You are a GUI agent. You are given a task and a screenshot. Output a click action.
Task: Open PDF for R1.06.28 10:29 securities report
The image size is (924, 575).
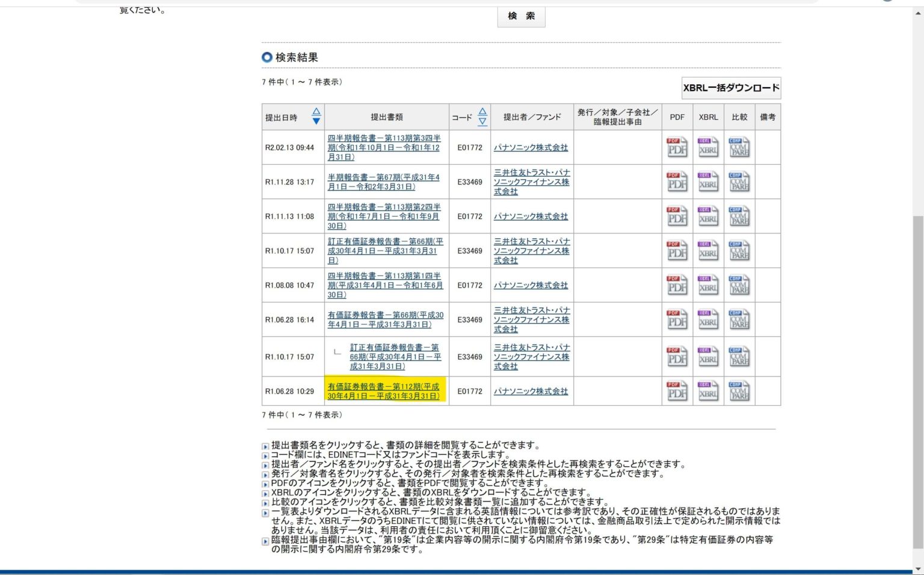[x=677, y=392]
